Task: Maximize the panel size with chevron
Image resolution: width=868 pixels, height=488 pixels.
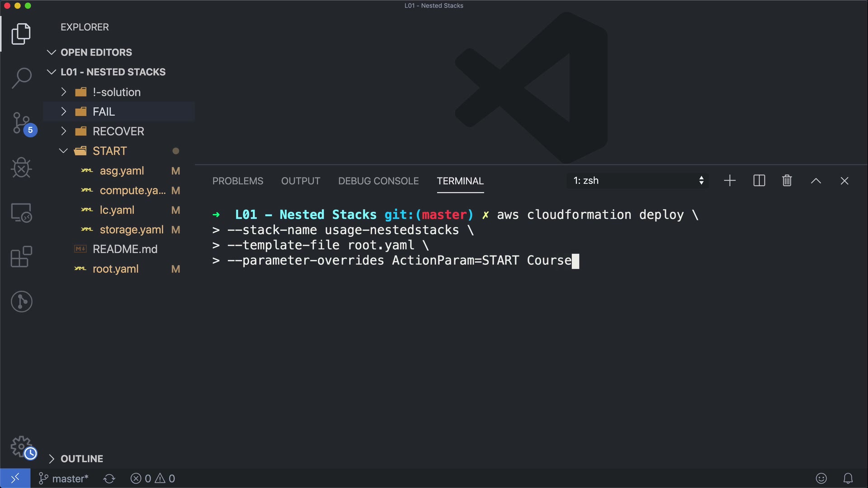Action: [x=816, y=181]
